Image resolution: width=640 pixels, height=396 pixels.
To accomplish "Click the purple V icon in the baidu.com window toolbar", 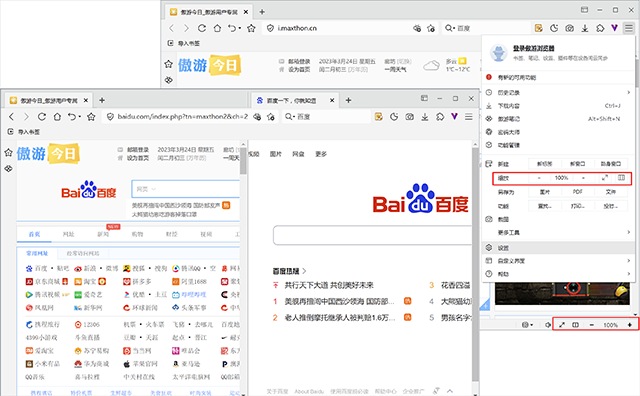I will (x=454, y=117).
